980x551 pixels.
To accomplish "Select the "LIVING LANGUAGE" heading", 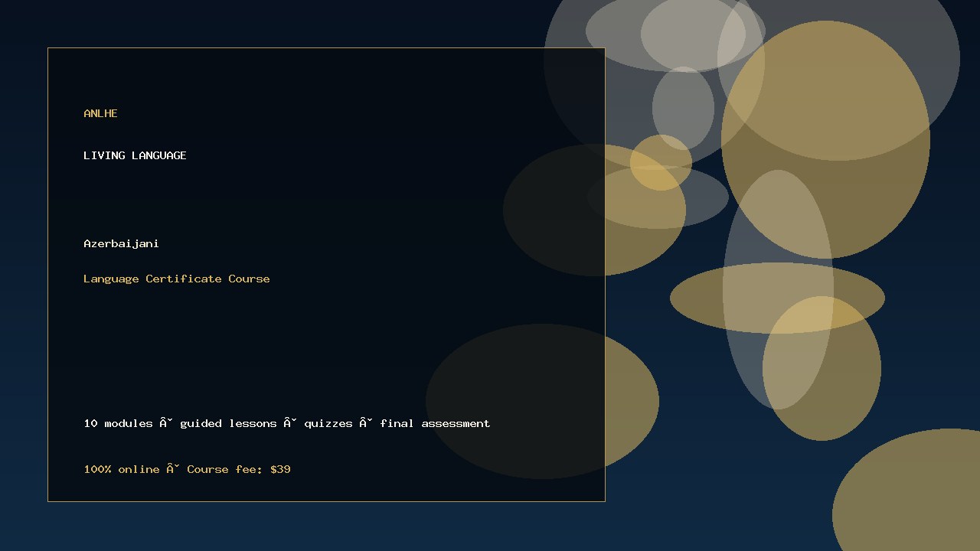I will point(135,155).
